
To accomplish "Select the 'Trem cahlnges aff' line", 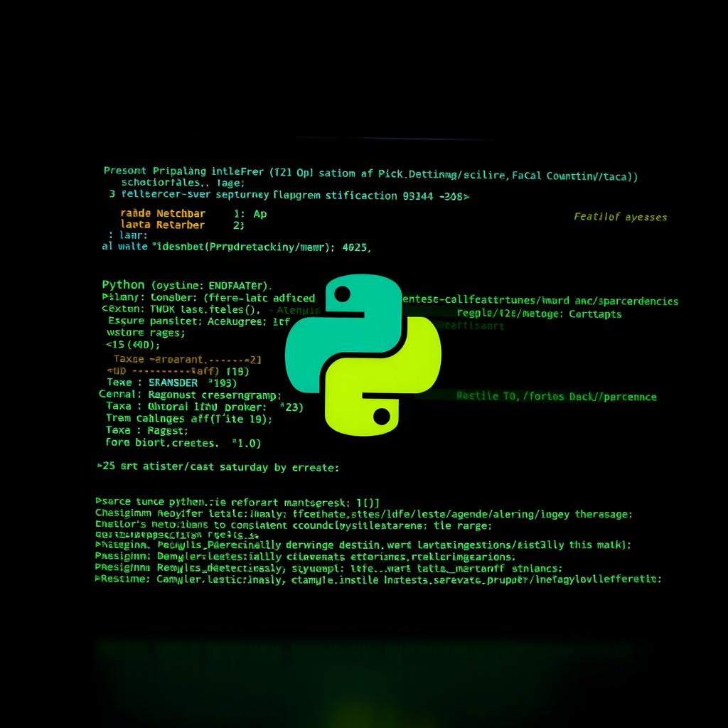I will coord(189,418).
